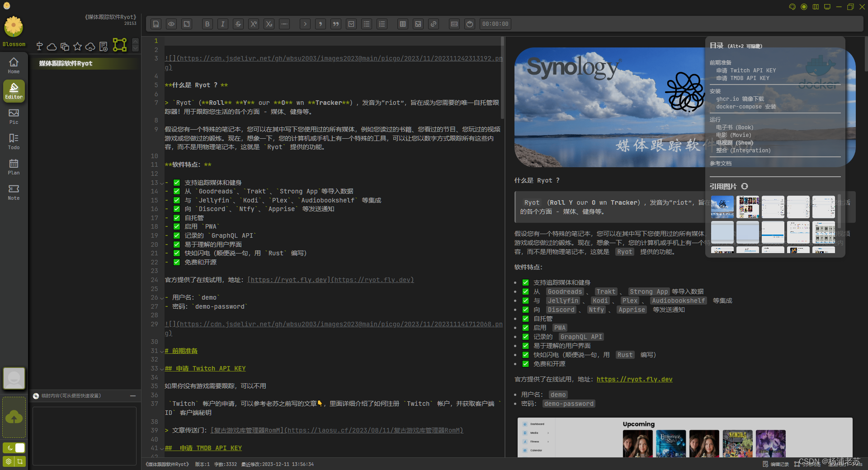This screenshot has width=868, height=470.
Task: Toggle the 支持追踪媒体和健身 checkbox in the preview
Action: tap(526, 282)
